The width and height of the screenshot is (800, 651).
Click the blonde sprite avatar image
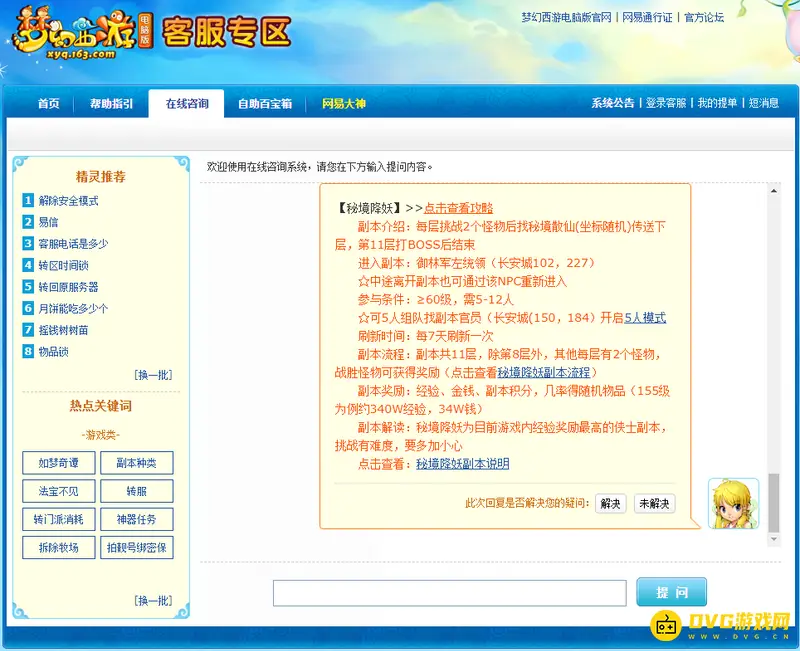click(734, 504)
